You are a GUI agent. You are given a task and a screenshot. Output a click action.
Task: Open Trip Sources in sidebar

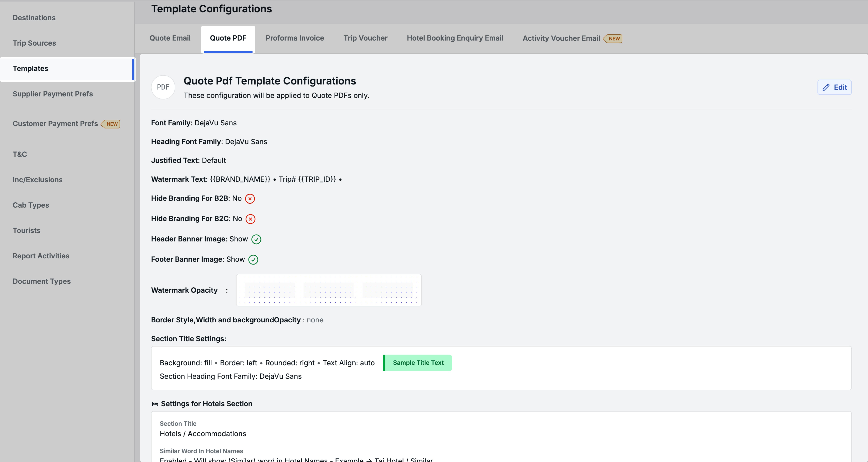point(34,43)
